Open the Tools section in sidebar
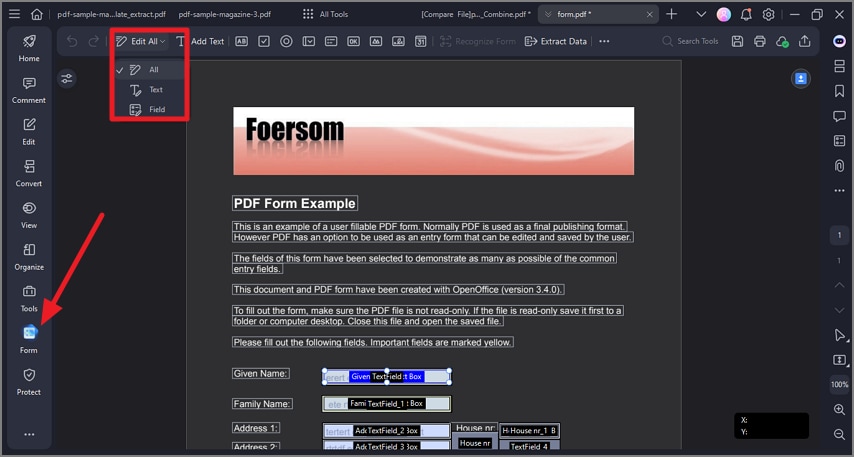Screen dimensions: 854x457 (29, 298)
